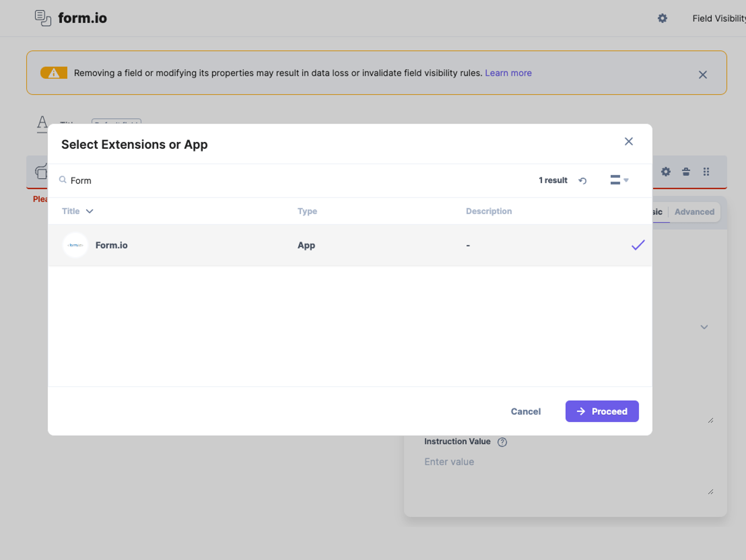
Task: Refresh the extension results list
Action: pyautogui.click(x=582, y=180)
